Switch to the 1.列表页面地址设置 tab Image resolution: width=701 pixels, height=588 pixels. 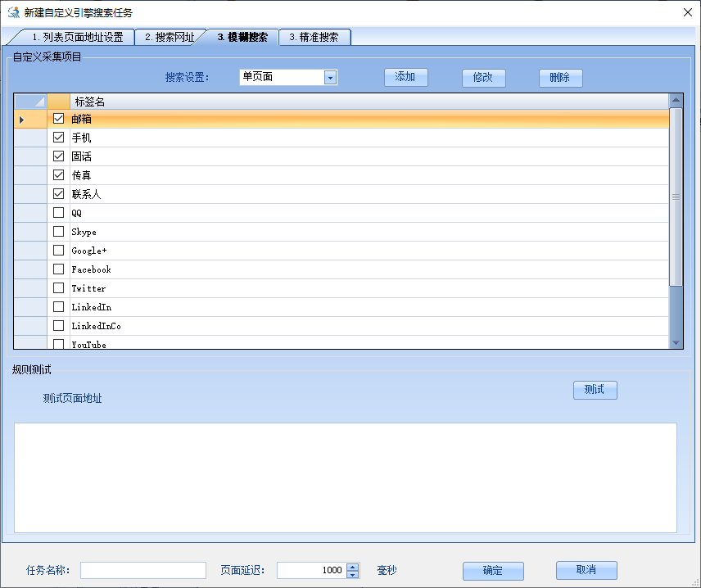pyautogui.click(x=77, y=37)
